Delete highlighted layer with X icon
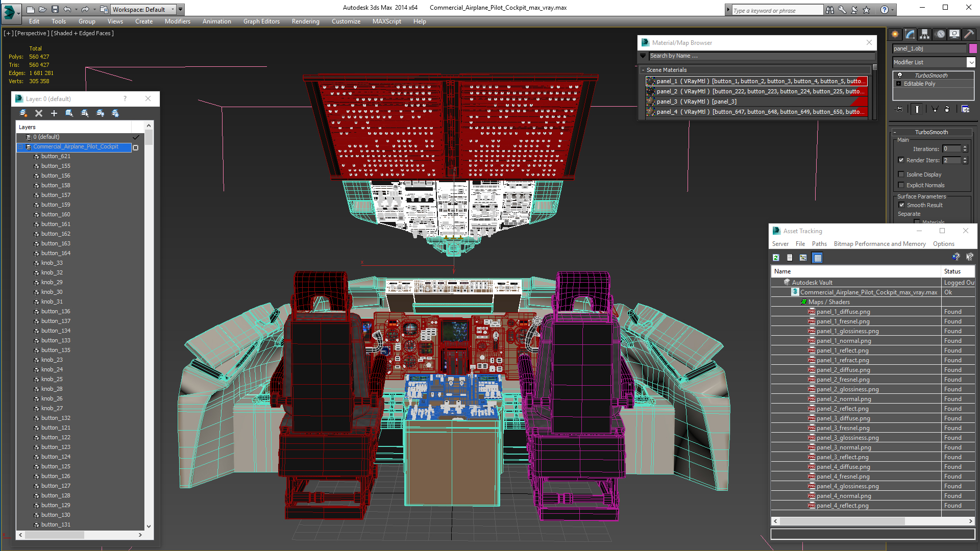The width and height of the screenshot is (980, 551). (39, 113)
